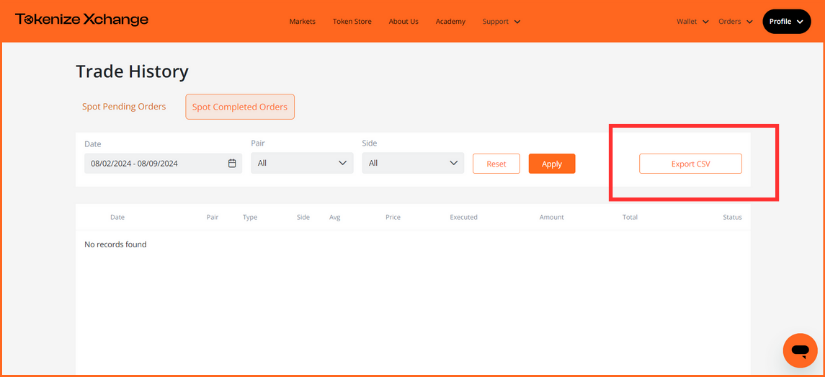Expand the Wallet dropdown
Image resolution: width=826 pixels, height=377 pixels.
692,22
